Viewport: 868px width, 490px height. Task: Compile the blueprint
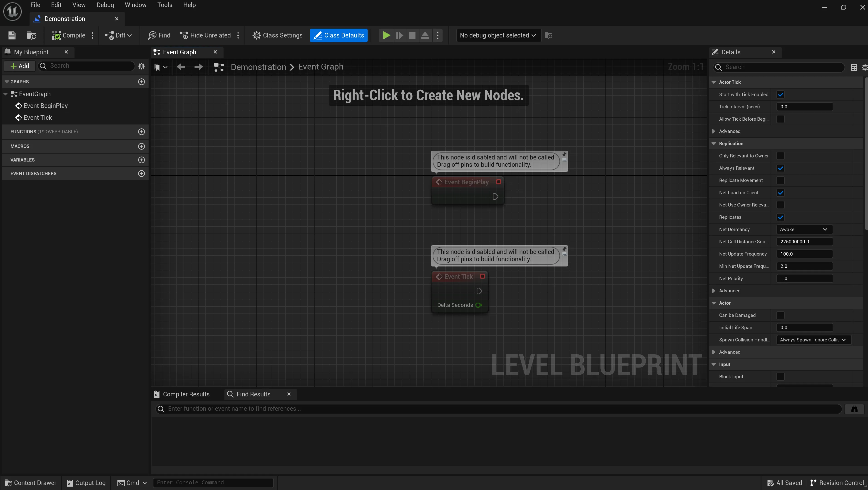click(x=68, y=35)
